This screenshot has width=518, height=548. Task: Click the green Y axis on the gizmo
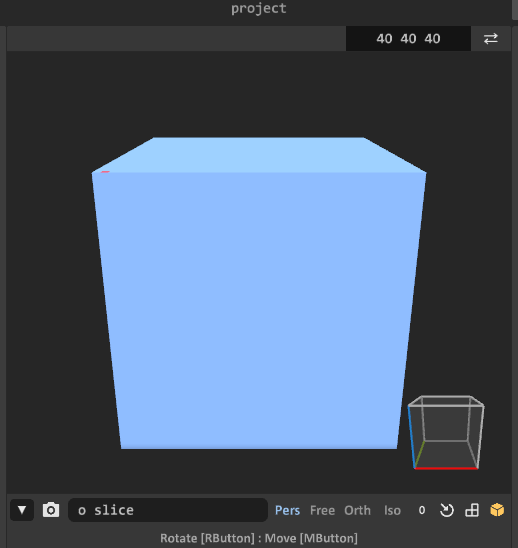[x=419, y=454]
